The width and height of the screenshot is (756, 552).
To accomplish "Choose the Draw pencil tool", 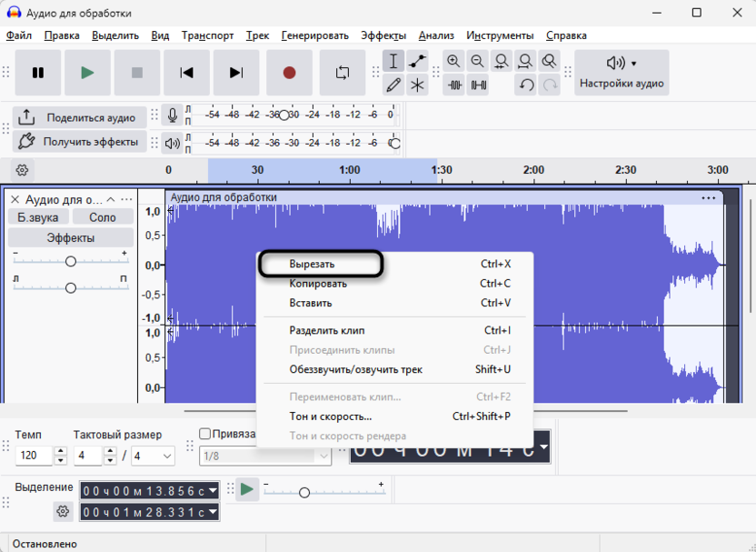I will (393, 85).
